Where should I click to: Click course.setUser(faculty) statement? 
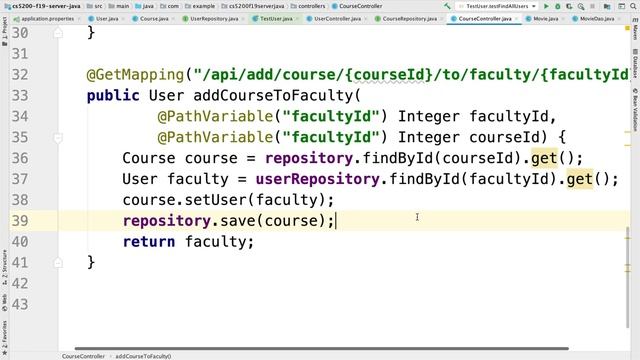pyautogui.click(x=228, y=200)
